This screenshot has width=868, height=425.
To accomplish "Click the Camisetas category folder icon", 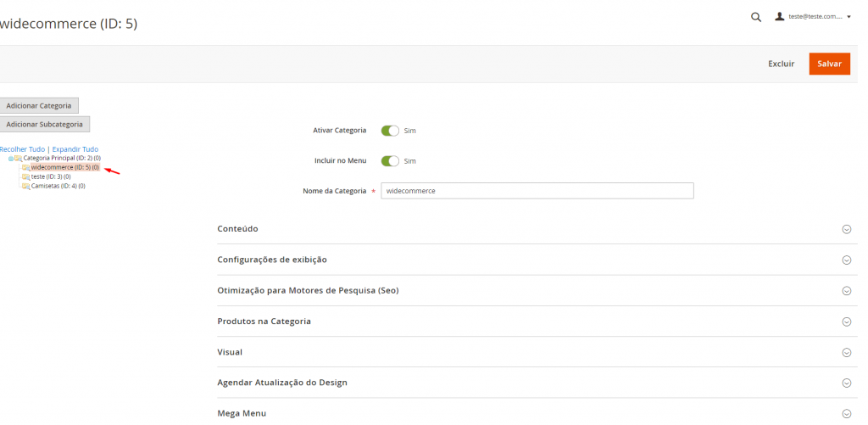I will [26, 186].
